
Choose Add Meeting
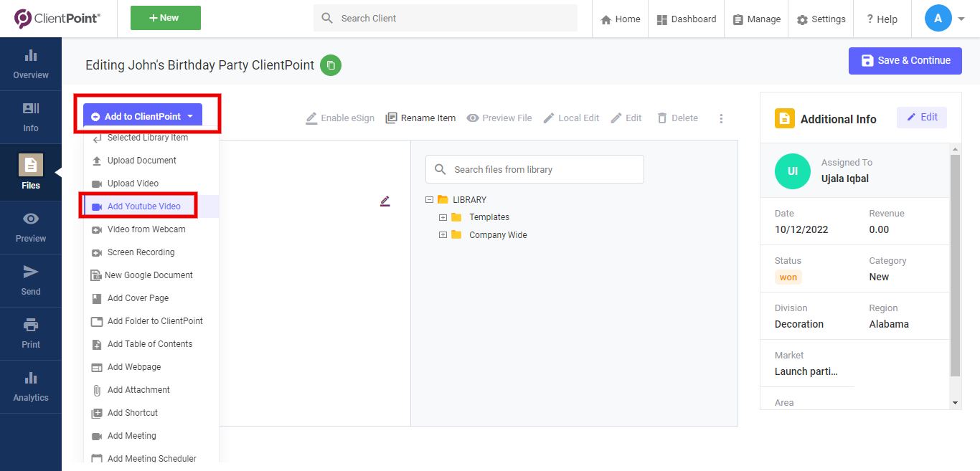[x=151, y=436]
